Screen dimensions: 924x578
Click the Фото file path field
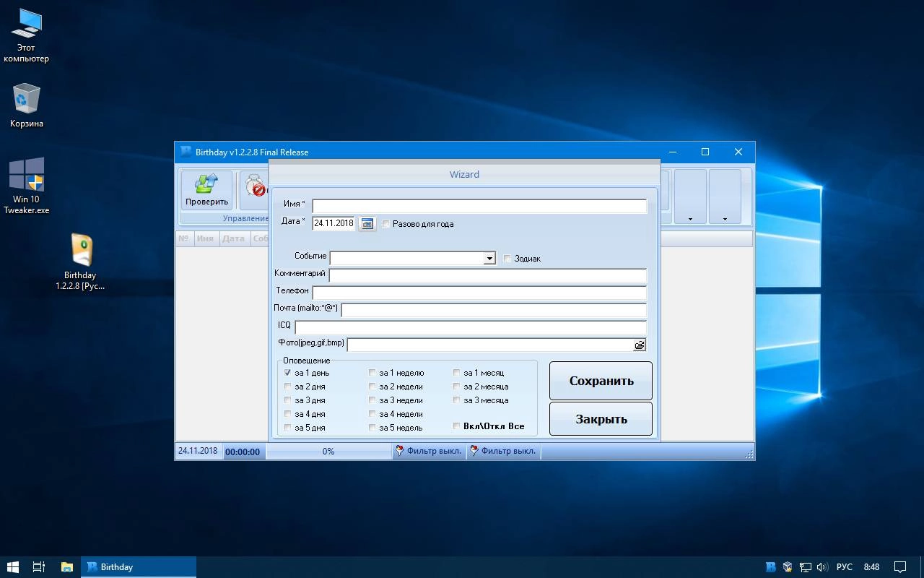coord(490,345)
